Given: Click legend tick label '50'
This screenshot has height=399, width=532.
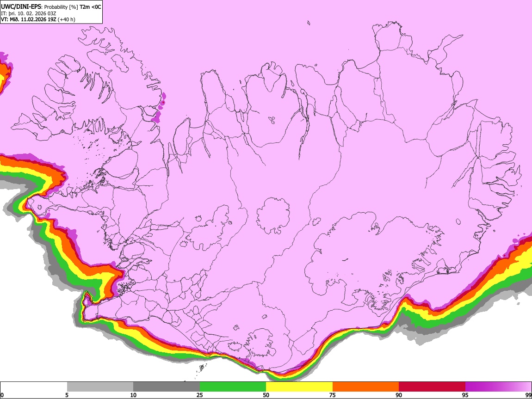Looking at the screenshot, I should pos(266,395).
